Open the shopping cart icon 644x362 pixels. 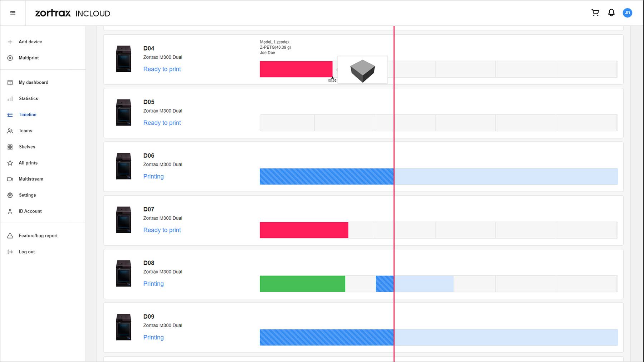pyautogui.click(x=595, y=13)
